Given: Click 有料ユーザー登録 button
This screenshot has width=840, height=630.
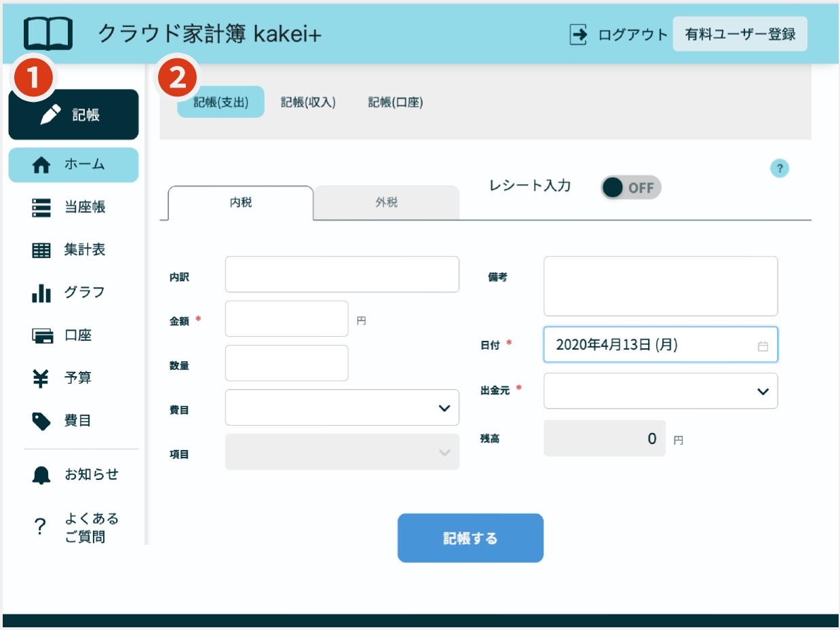Looking at the screenshot, I should pyautogui.click(x=740, y=34).
